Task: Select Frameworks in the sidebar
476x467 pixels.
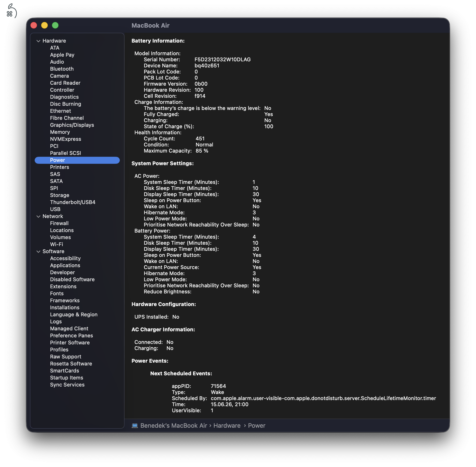Action: coord(65,301)
